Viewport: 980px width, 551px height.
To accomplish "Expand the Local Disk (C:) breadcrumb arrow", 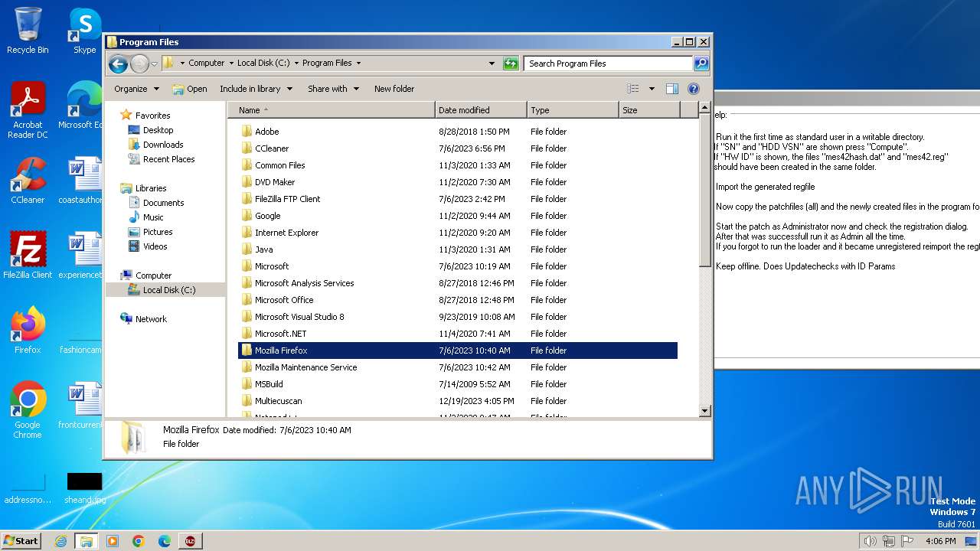I will coord(296,64).
